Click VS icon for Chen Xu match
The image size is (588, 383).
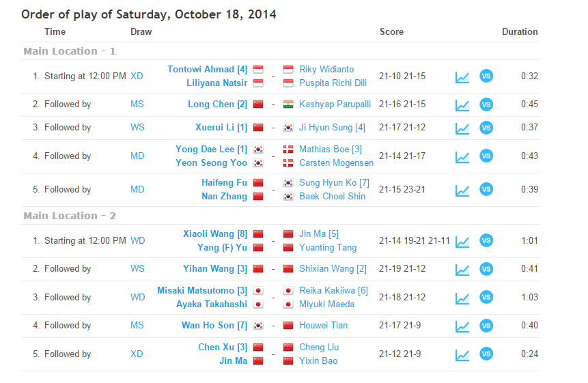tap(486, 354)
